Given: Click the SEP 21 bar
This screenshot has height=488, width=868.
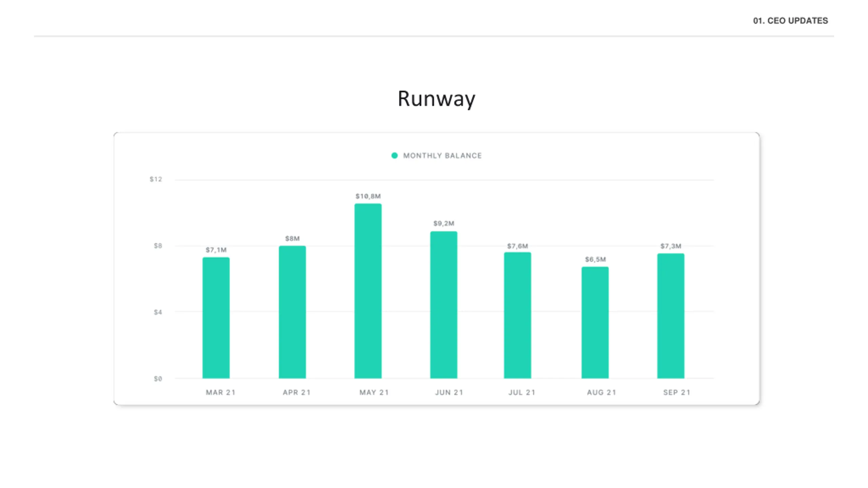Looking at the screenshot, I should (x=671, y=316).
